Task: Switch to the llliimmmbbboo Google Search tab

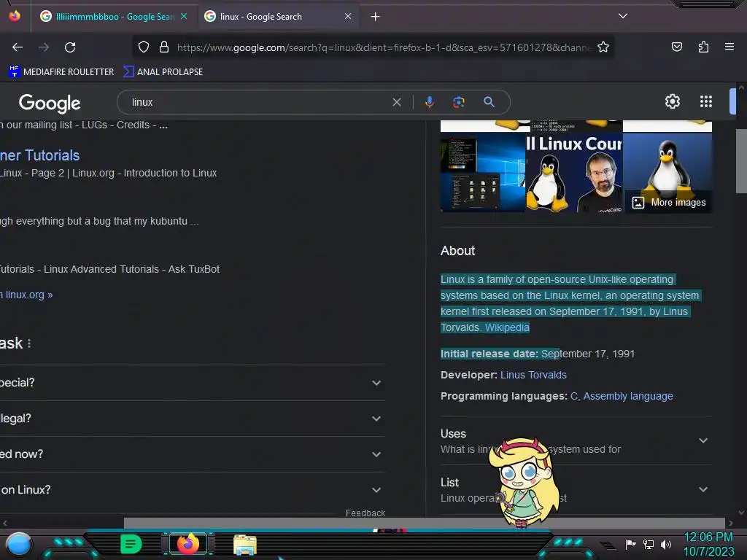Action: point(115,17)
